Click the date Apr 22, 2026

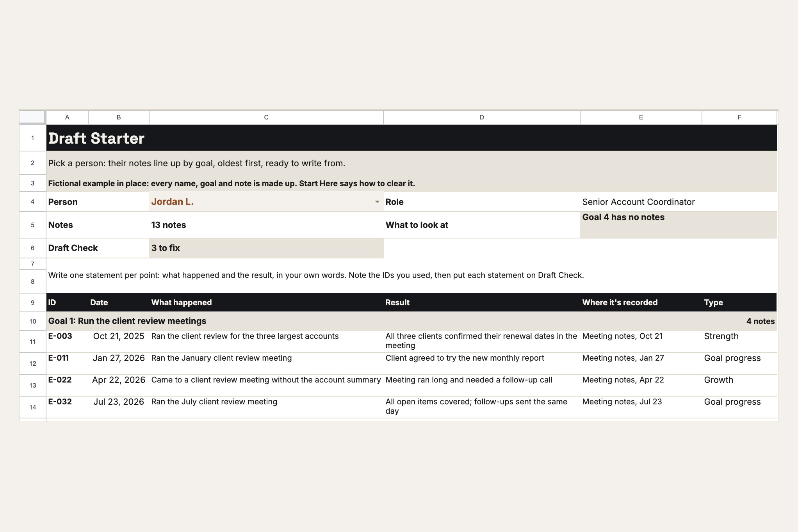(119, 380)
